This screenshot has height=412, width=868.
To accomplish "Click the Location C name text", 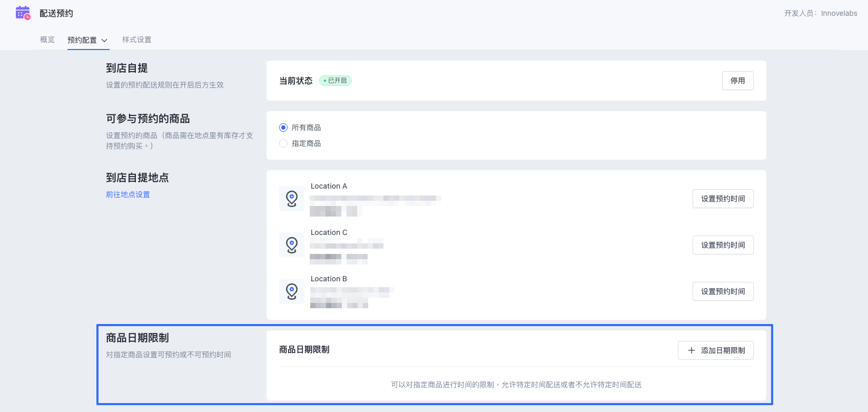I will click(329, 232).
